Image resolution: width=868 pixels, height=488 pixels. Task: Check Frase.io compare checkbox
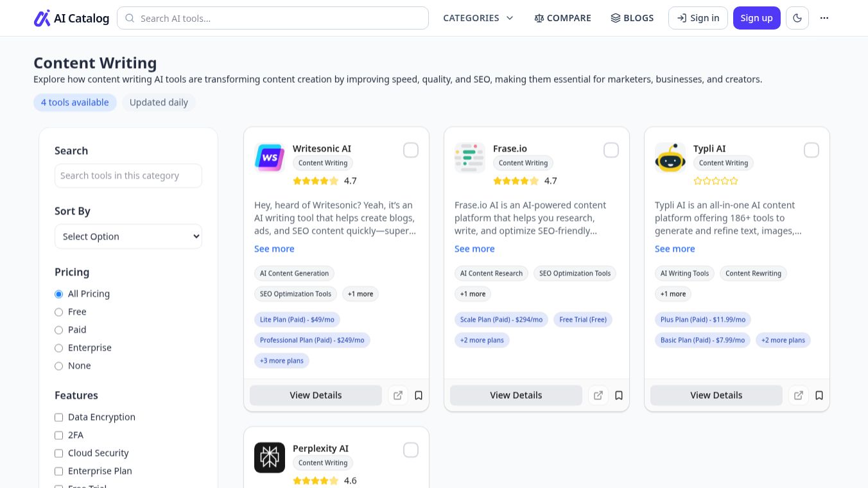(x=611, y=150)
